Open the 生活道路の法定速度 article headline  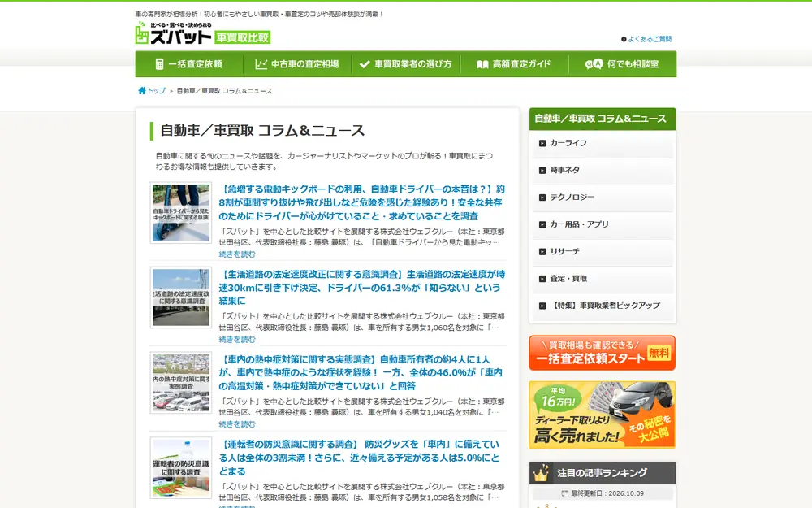[x=361, y=287]
